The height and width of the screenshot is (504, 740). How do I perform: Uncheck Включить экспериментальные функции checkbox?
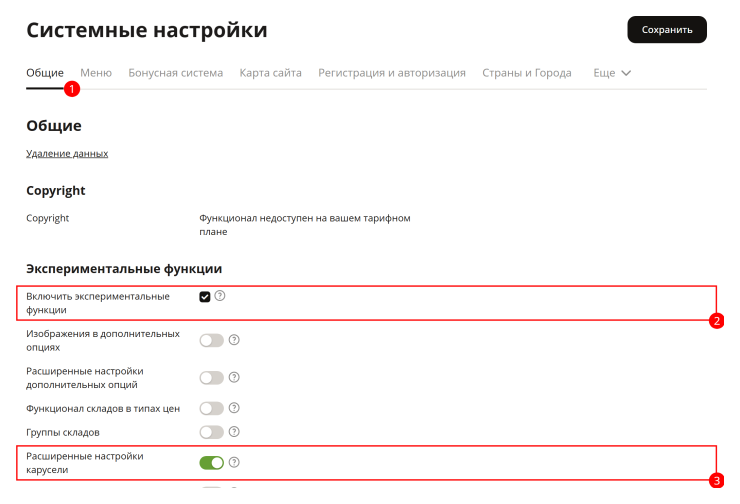[205, 297]
